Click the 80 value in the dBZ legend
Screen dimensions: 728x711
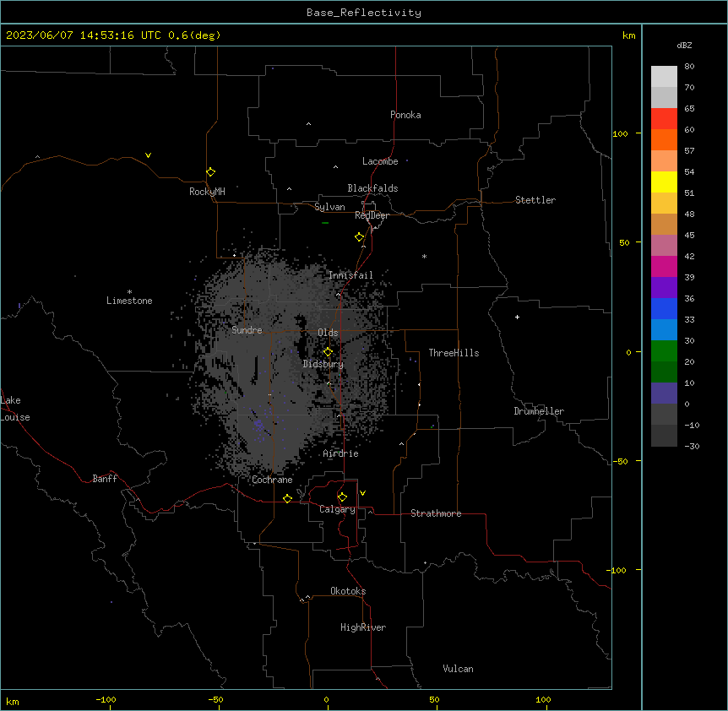pyautogui.click(x=689, y=67)
